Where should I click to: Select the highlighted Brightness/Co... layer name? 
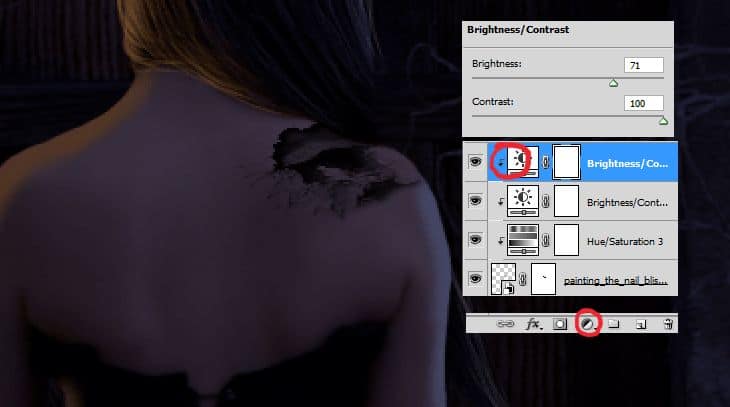pos(627,163)
